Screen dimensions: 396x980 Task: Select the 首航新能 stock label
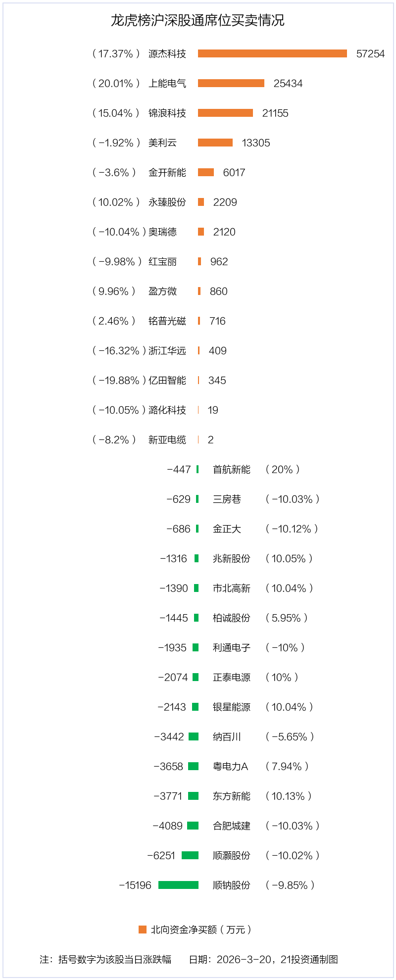(x=232, y=469)
